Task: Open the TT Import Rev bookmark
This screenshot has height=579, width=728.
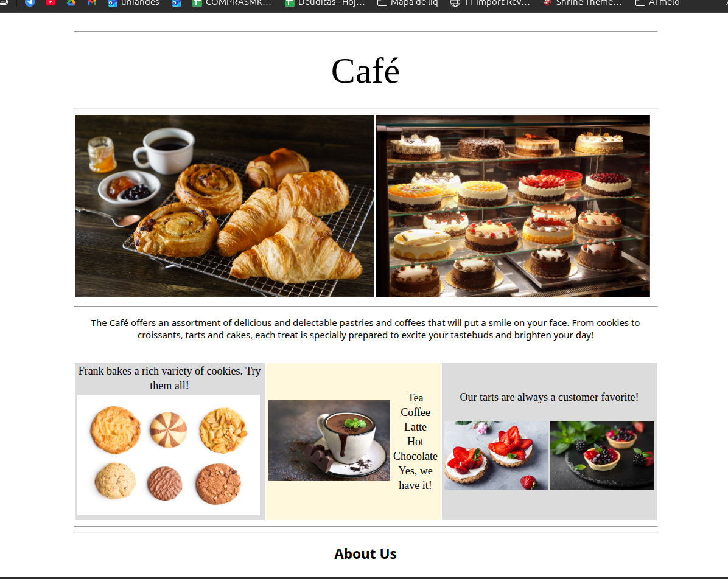Action: (x=490, y=3)
